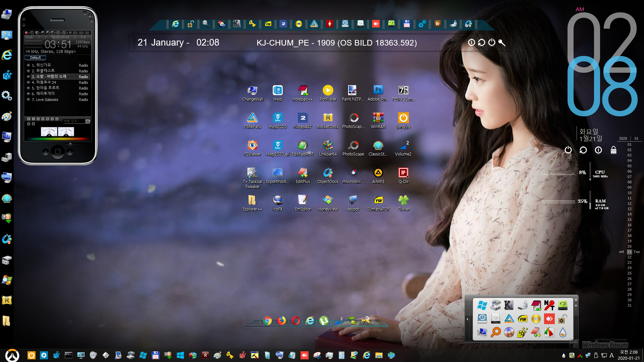Launch Q-Dir desktop icon
The width and height of the screenshot is (644, 362).
pos(403,176)
